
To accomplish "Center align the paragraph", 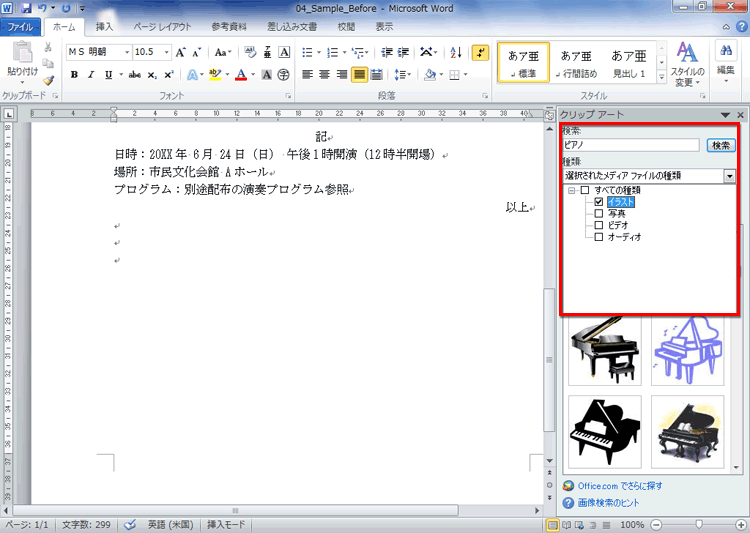I will pos(324,75).
